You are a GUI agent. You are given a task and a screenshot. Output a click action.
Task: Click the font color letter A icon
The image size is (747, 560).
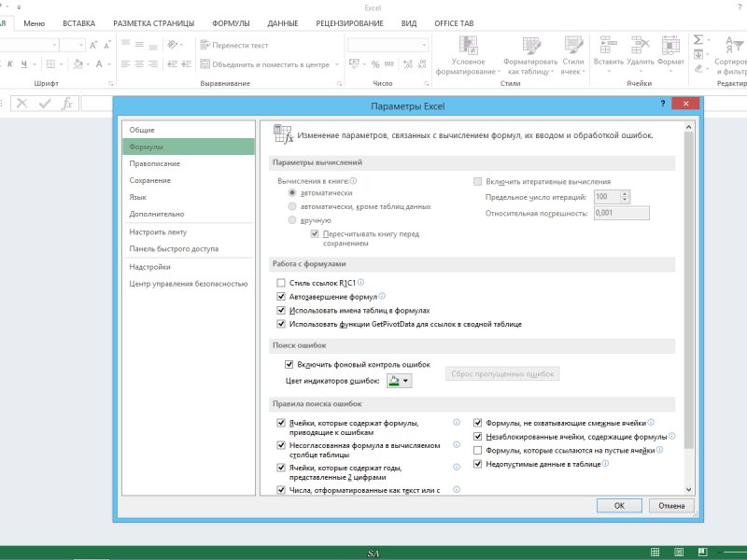(x=99, y=63)
